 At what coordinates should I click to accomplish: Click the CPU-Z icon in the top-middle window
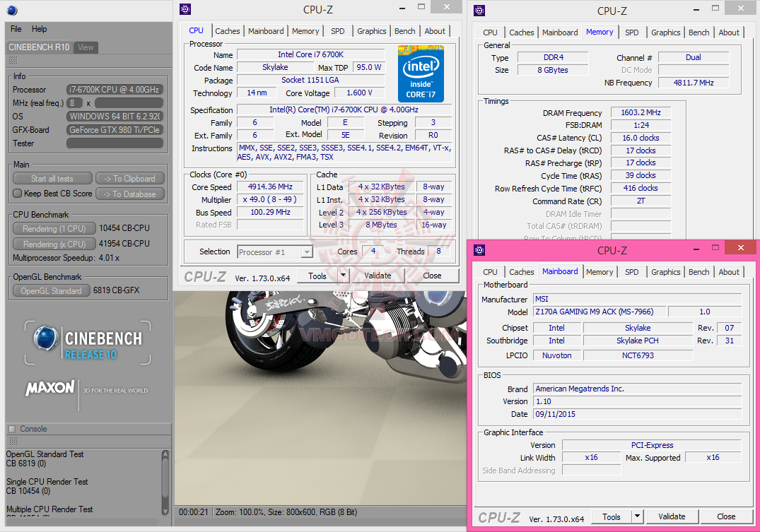[185, 9]
